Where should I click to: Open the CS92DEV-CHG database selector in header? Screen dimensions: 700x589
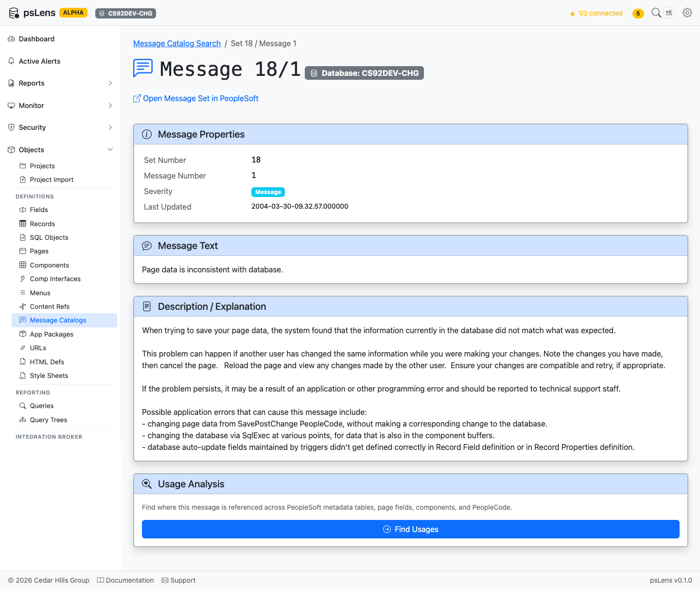(x=125, y=13)
